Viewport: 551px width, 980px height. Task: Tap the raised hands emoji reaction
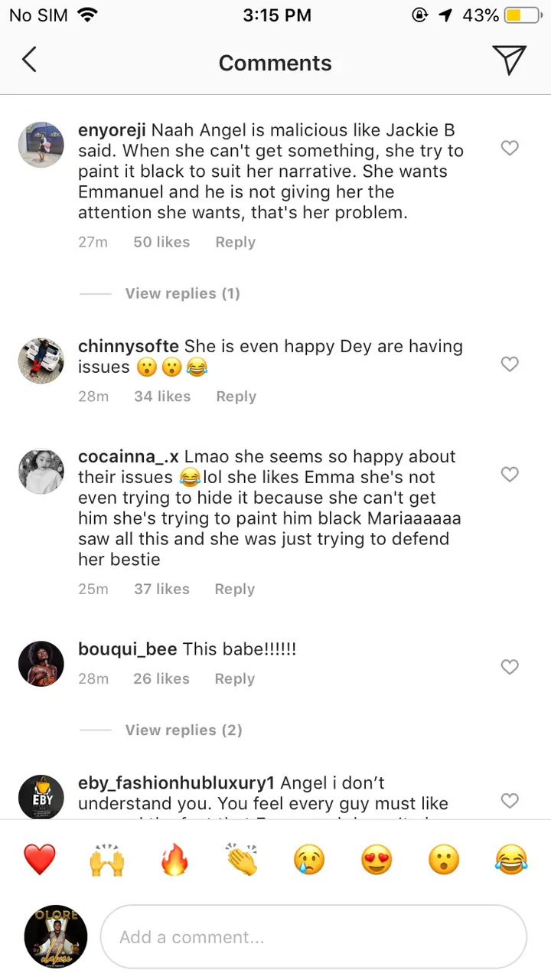click(107, 860)
